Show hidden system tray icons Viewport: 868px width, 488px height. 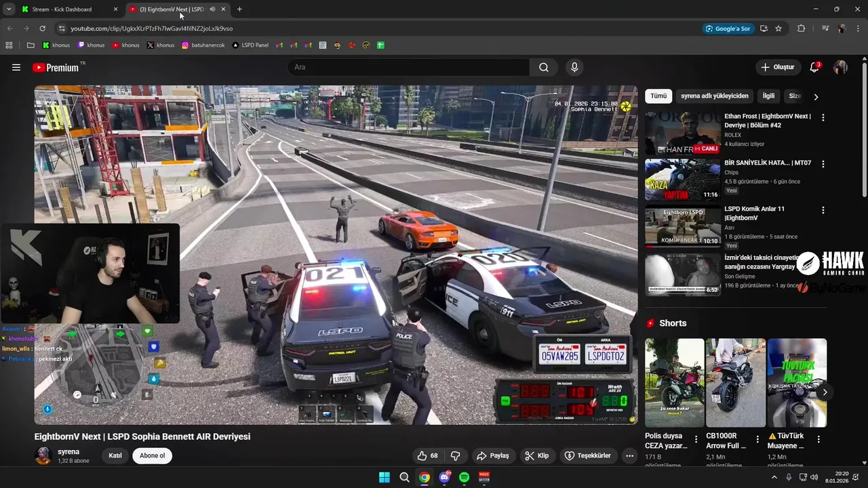[774, 477]
